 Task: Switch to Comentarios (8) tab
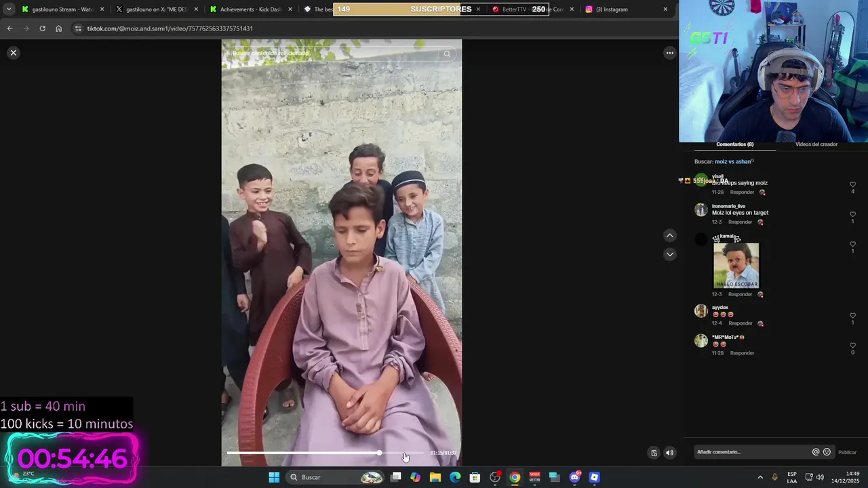(734, 144)
